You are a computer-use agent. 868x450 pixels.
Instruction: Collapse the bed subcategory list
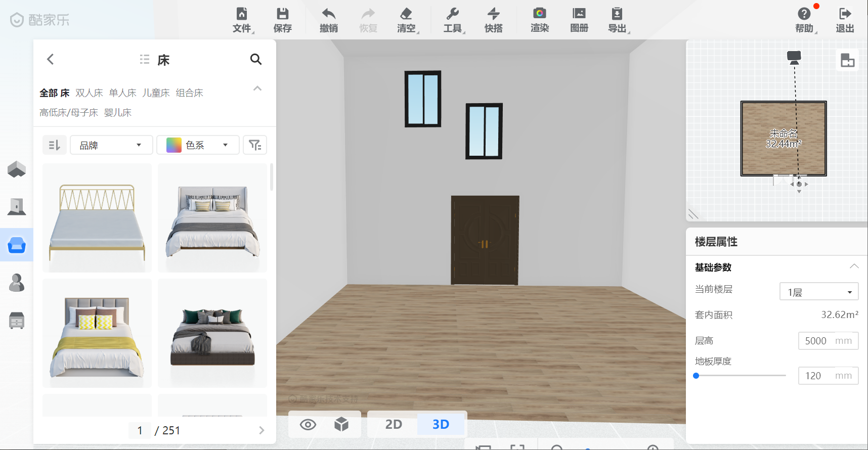(x=257, y=88)
